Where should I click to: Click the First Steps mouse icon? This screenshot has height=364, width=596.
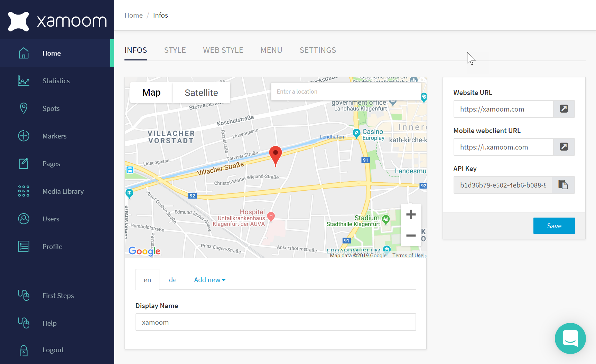pyautogui.click(x=24, y=295)
